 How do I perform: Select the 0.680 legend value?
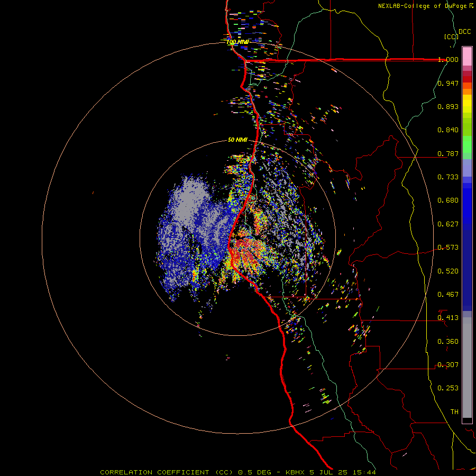(448, 200)
